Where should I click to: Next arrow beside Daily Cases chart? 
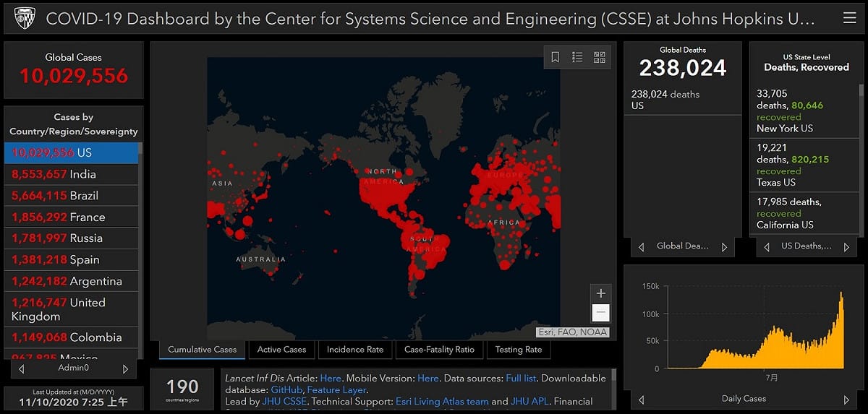(846, 399)
